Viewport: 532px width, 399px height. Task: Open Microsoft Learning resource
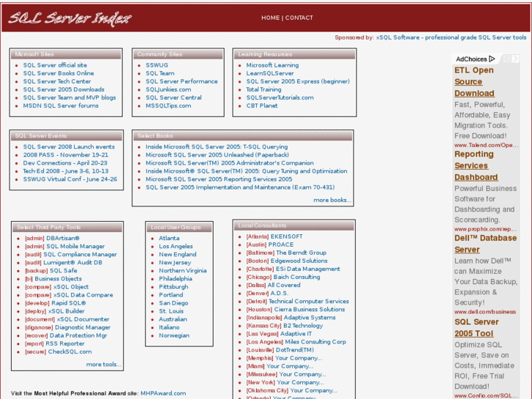pos(272,65)
